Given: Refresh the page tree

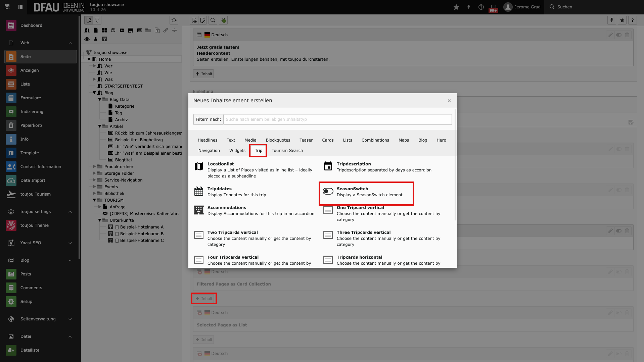Looking at the screenshot, I should tap(174, 20).
